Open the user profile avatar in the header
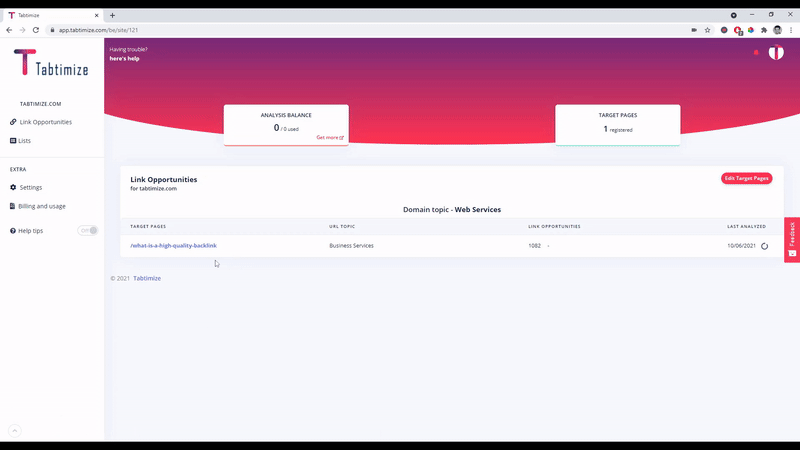The height and width of the screenshot is (450, 800). click(776, 52)
